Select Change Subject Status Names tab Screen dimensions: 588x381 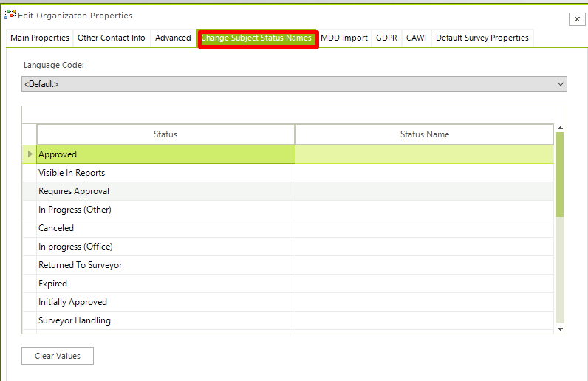tap(256, 38)
